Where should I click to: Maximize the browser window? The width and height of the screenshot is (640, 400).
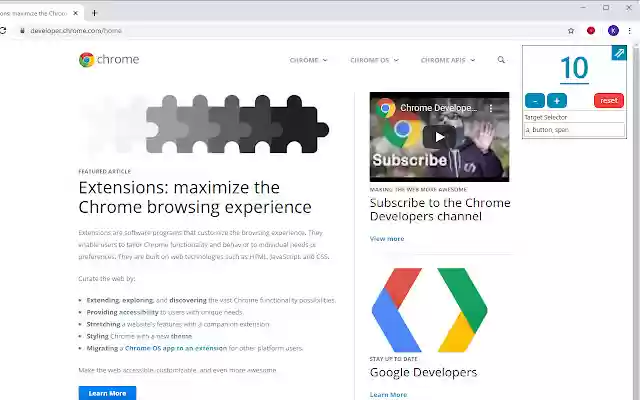[606, 8]
